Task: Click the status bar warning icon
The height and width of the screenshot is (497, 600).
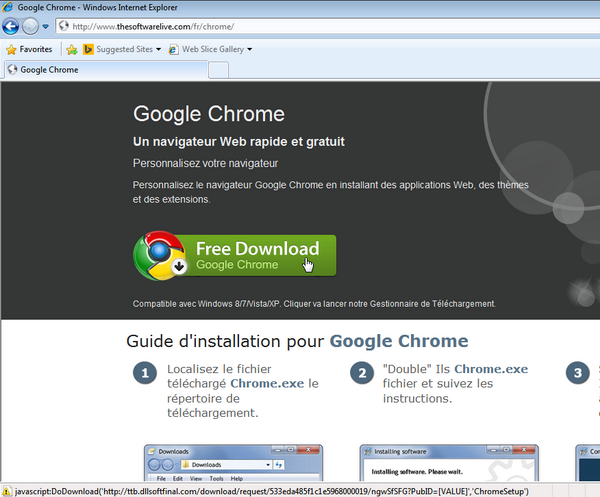Action: click(x=7, y=491)
